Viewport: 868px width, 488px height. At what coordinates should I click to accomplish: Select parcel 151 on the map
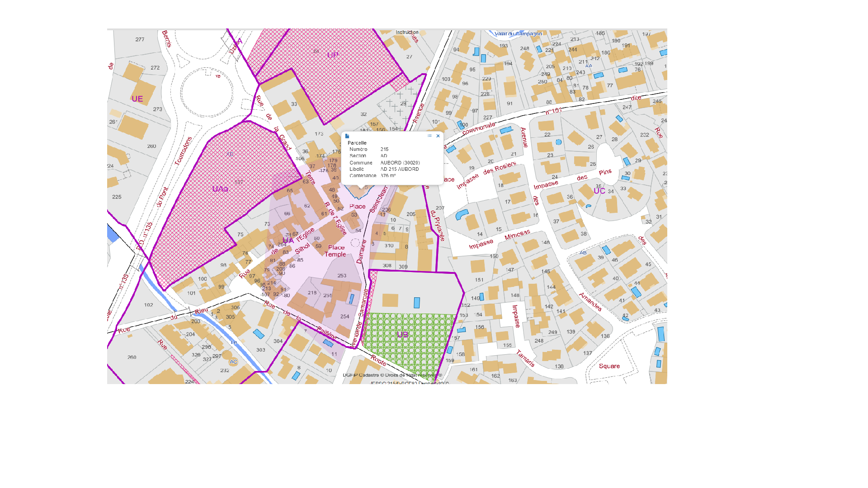479,280
